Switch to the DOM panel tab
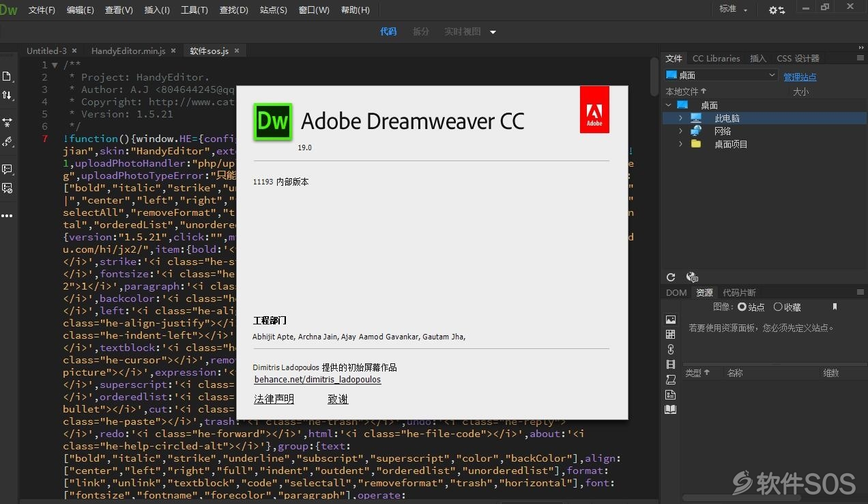Viewport: 868px width, 504px height. pyautogui.click(x=676, y=292)
